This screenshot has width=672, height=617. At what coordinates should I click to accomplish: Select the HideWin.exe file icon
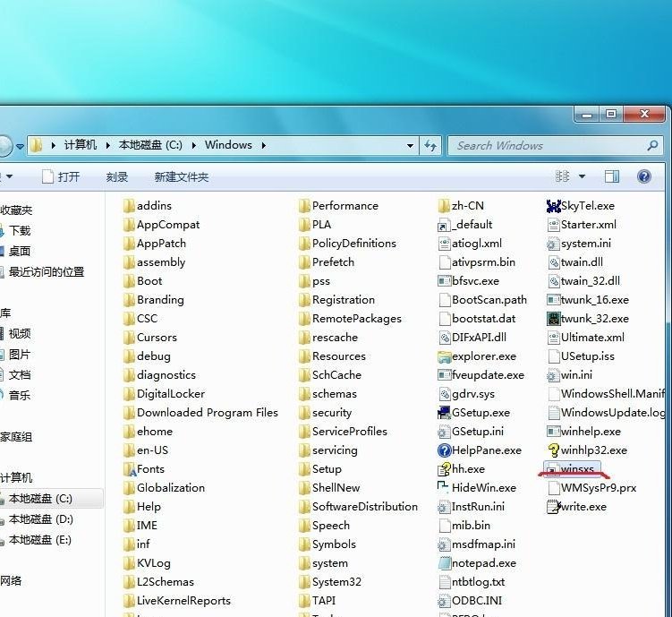pyautogui.click(x=443, y=487)
